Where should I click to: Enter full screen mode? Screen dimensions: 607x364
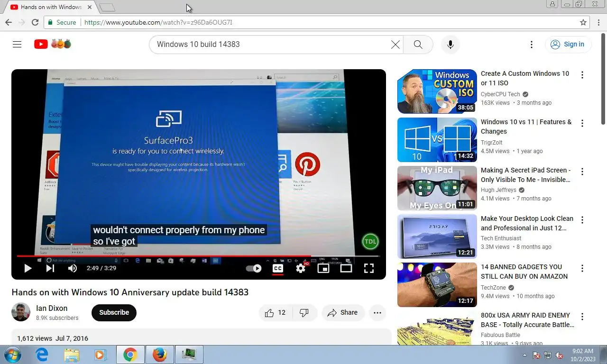(369, 268)
